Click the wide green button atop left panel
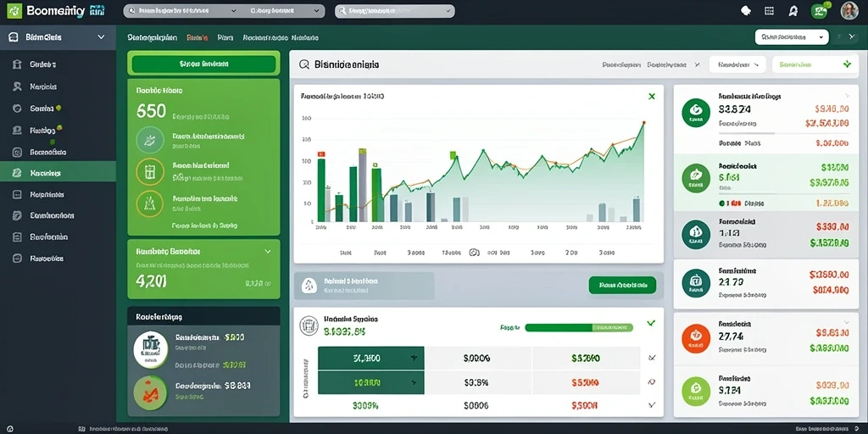This screenshot has width=868, height=434. (x=203, y=64)
